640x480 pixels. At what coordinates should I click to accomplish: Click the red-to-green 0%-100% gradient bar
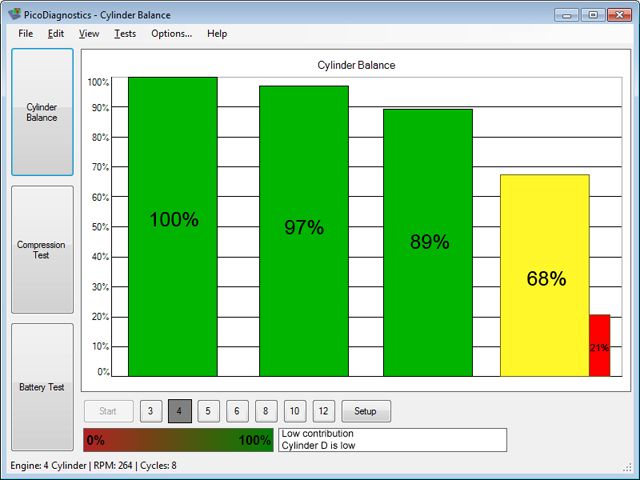[178, 440]
